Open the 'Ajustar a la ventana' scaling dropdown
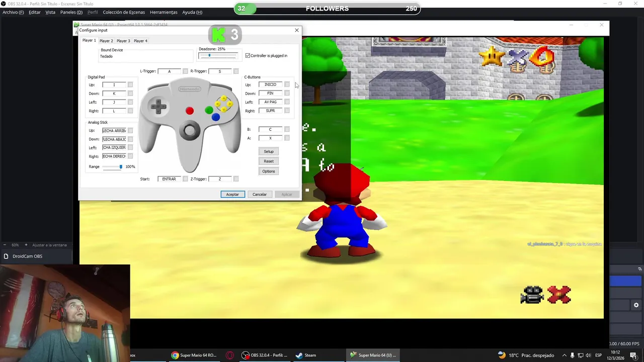This screenshot has width=644, height=362. click(x=49, y=245)
